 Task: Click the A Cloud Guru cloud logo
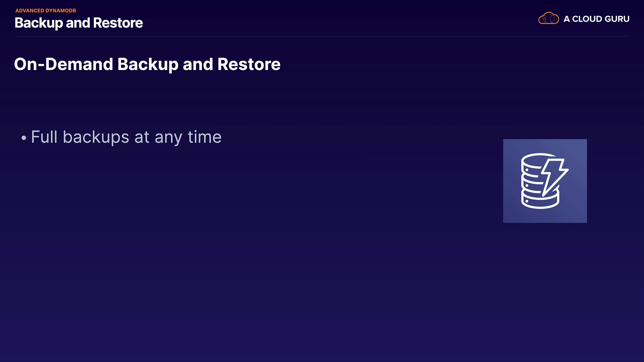[548, 18]
